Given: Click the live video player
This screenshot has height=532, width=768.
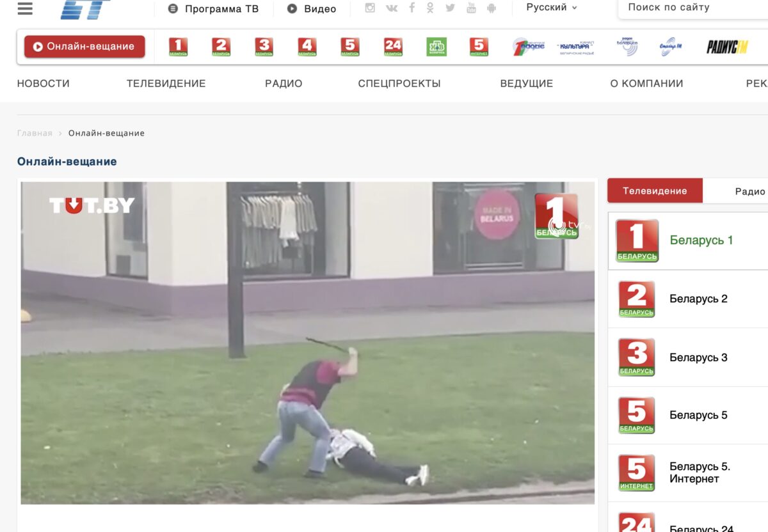Looking at the screenshot, I should pos(308,343).
